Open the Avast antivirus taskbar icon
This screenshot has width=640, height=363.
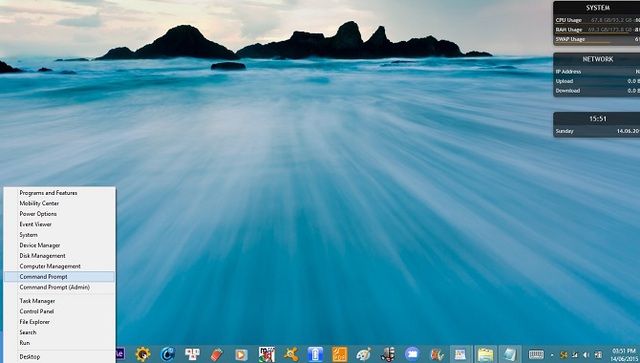click(291, 354)
